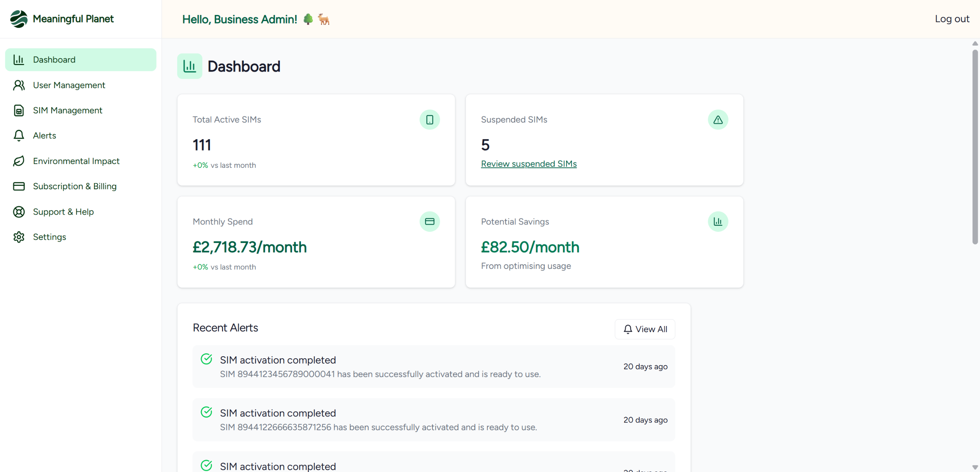Click the first alert's green checkmark icon
The width and height of the screenshot is (980, 472).
pyautogui.click(x=206, y=359)
